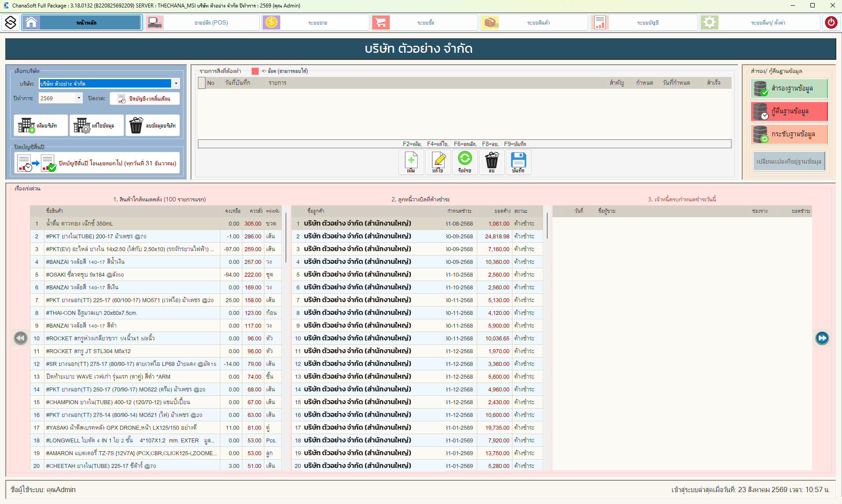Open the fiscal year 2569 dropdown
This screenshot has width=842, height=504.
coord(79,98)
